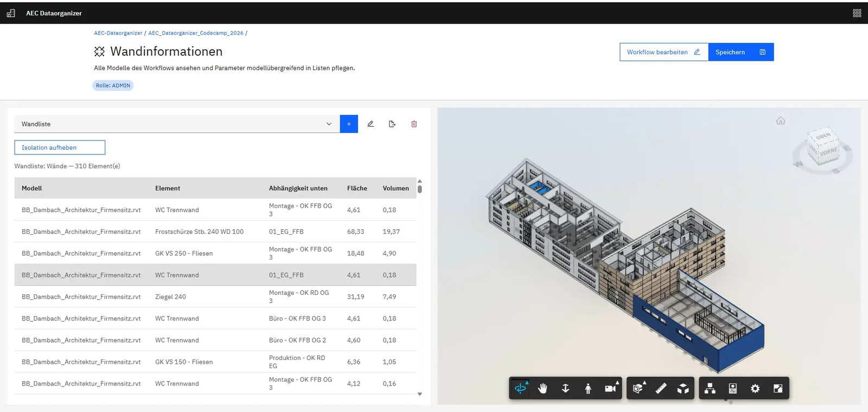
Task: Sort by Abhängigkeit unten column header
Action: coord(298,188)
